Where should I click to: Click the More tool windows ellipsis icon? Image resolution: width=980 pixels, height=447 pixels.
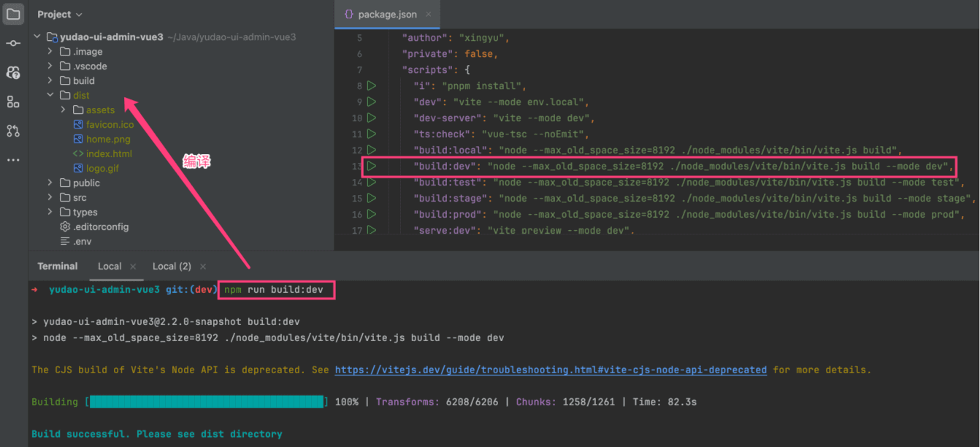tap(13, 159)
